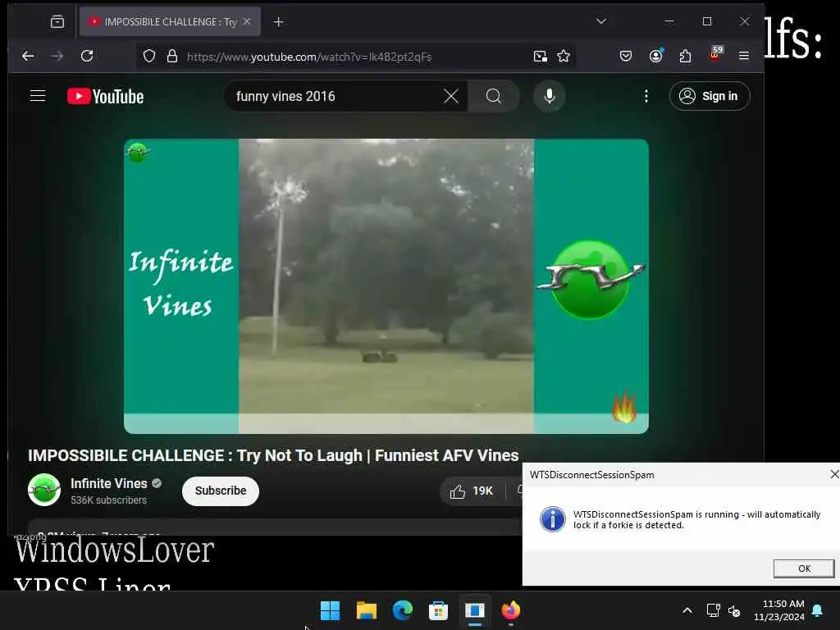
Task: Click '536K subscribers' text
Action: tap(109, 500)
